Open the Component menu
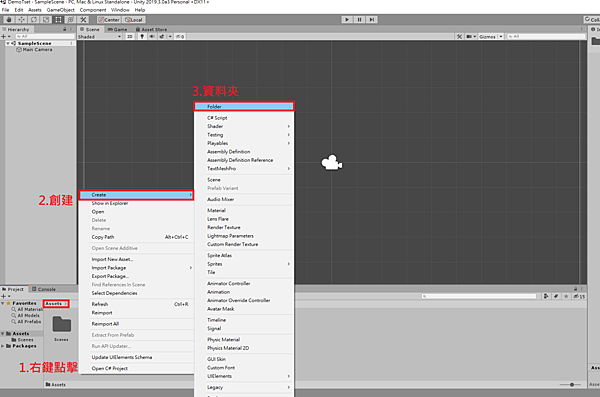Image resolution: width=600 pixels, height=397 pixels. (x=93, y=10)
